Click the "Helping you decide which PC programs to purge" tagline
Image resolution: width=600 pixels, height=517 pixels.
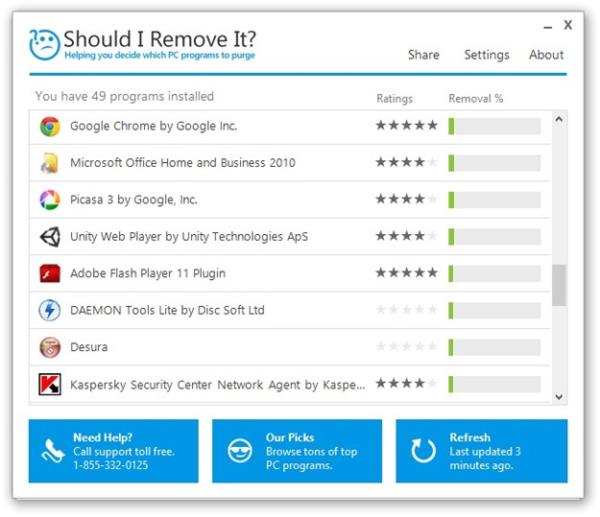point(160,55)
